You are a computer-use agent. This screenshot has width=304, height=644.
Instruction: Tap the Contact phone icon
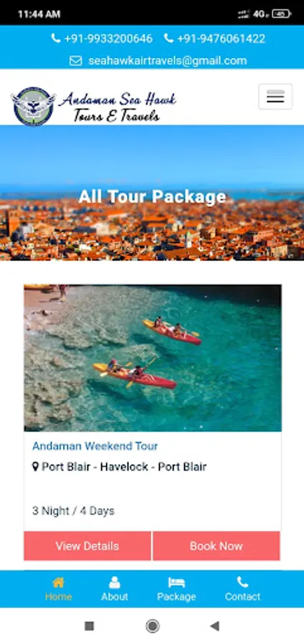242,582
